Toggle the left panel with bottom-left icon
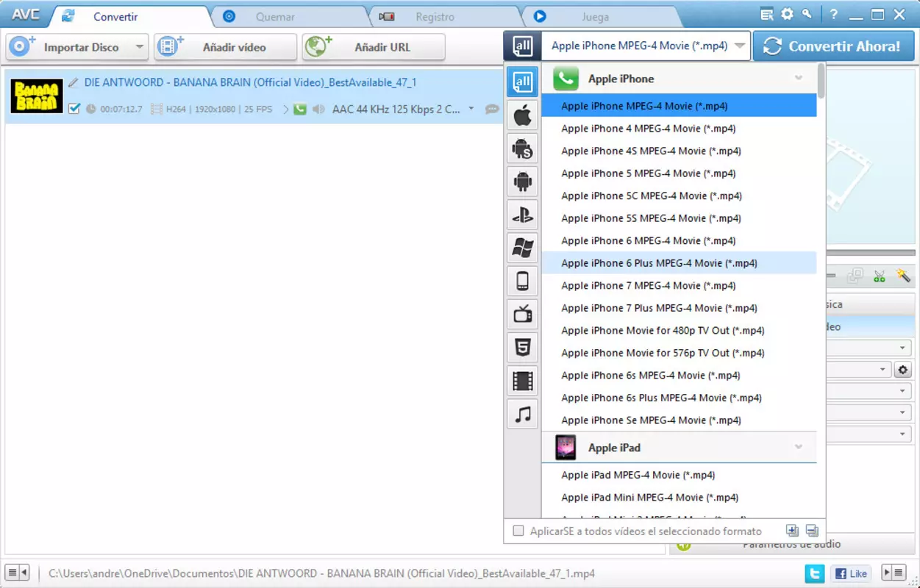Image resolution: width=920 pixels, height=588 pixels. pos(17,573)
